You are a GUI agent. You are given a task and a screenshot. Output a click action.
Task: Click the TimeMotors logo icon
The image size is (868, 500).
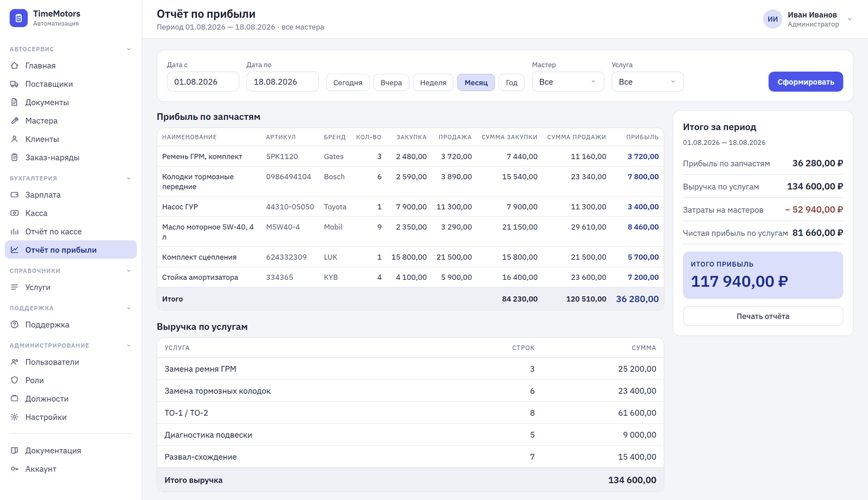[18, 18]
